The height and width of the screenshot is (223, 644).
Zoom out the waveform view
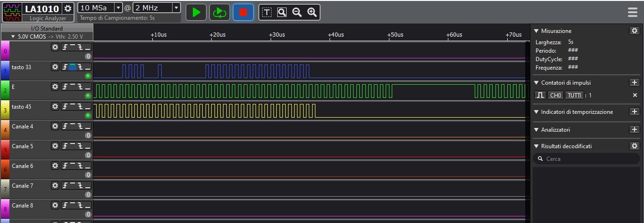click(x=297, y=12)
